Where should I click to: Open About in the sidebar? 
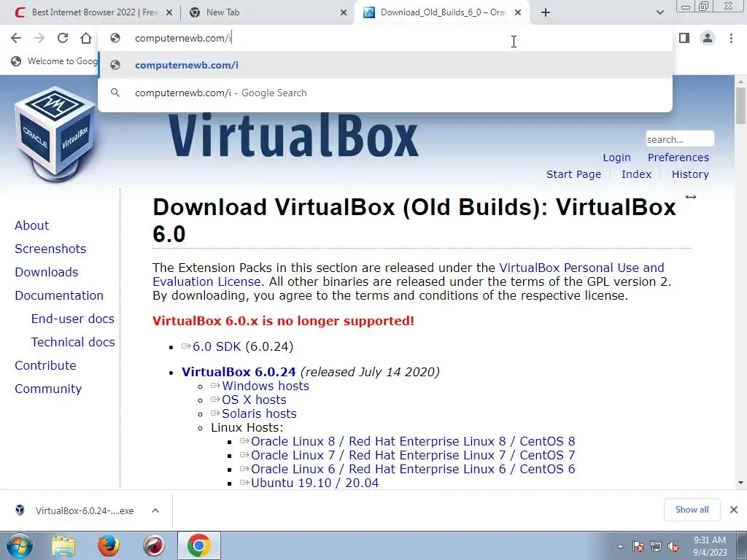(32, 225)
